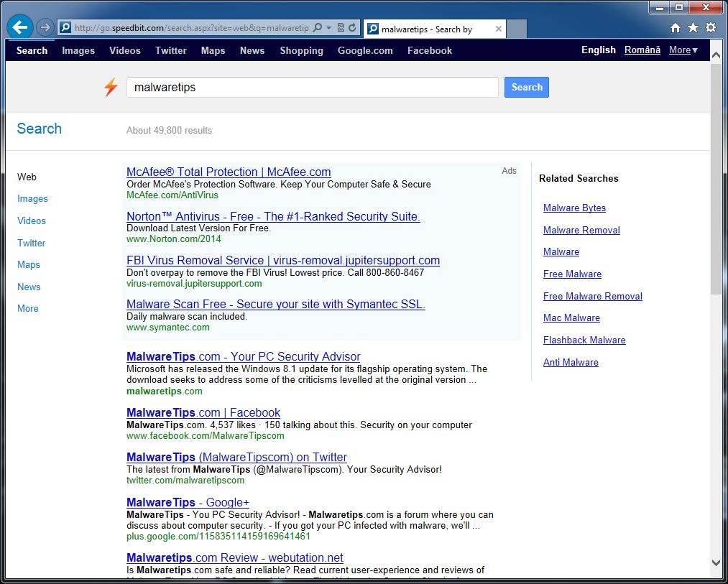Click the vertical scrollbar thumb
Viewport: 728px width, 584px height.
[x=716, y=179]
